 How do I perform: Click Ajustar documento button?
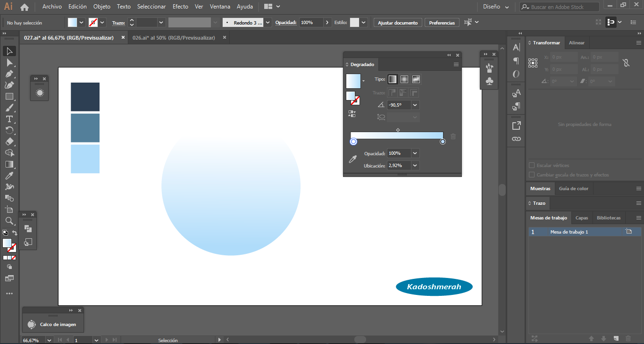398,23
